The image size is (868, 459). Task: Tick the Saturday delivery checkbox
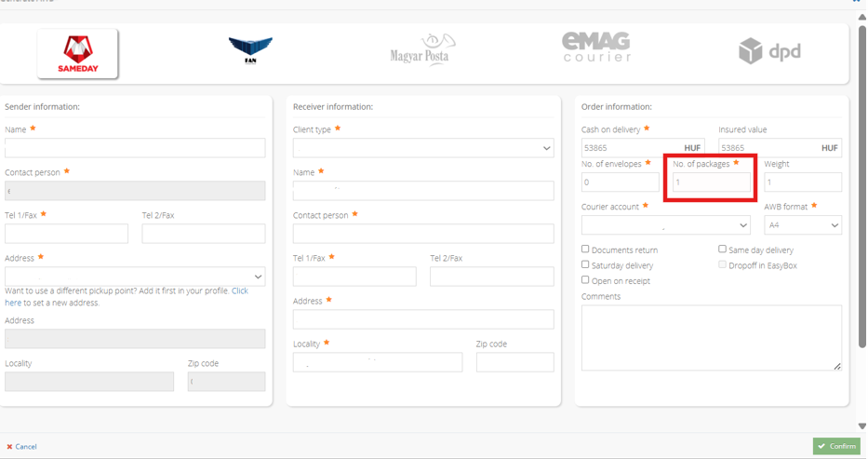coord(585,264)
